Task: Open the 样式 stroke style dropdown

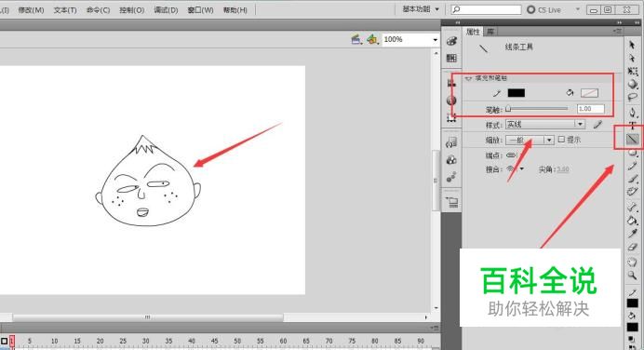Action: pos(545,125)
